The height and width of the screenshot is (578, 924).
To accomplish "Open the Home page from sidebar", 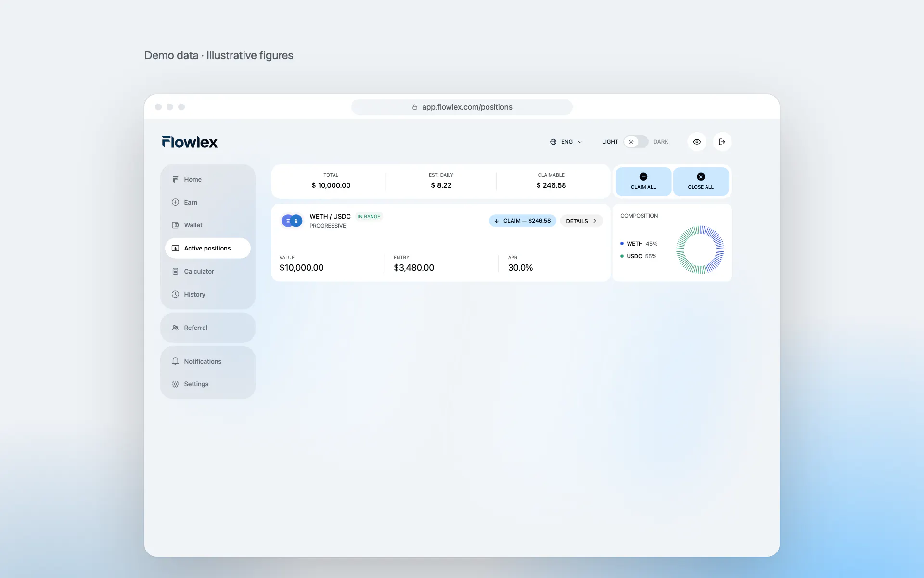I will [207, 179].
